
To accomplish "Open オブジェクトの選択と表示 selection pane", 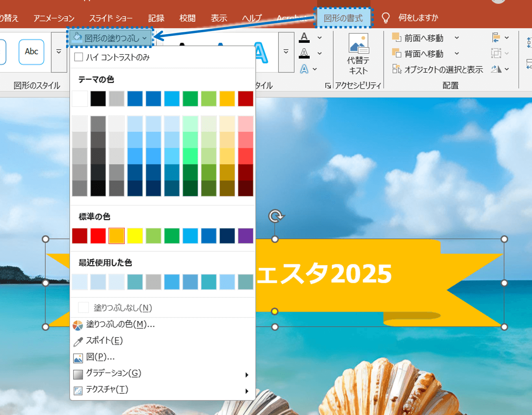I will coord(438,70).
